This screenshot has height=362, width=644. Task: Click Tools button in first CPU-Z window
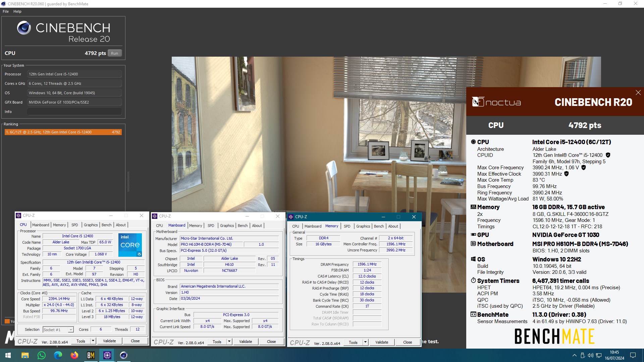coord(81,341)
